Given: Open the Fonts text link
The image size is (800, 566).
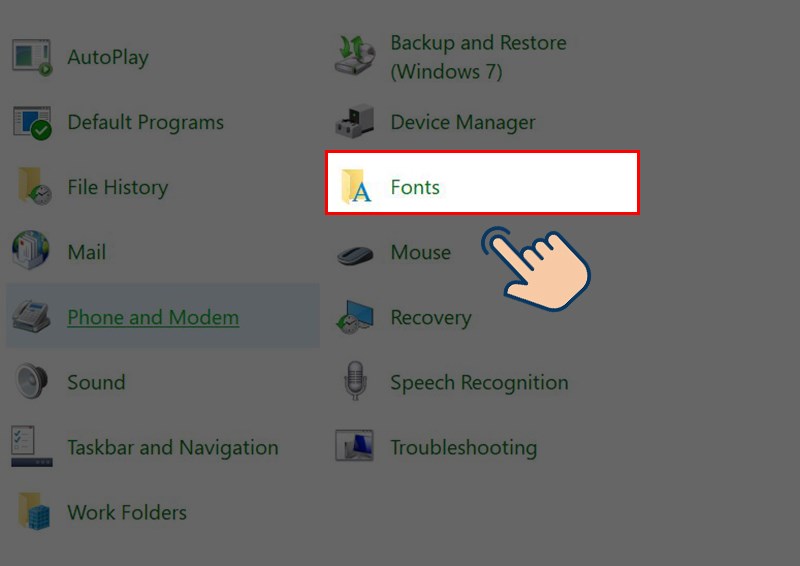Looking at the screenshot, I should point(415,187).
